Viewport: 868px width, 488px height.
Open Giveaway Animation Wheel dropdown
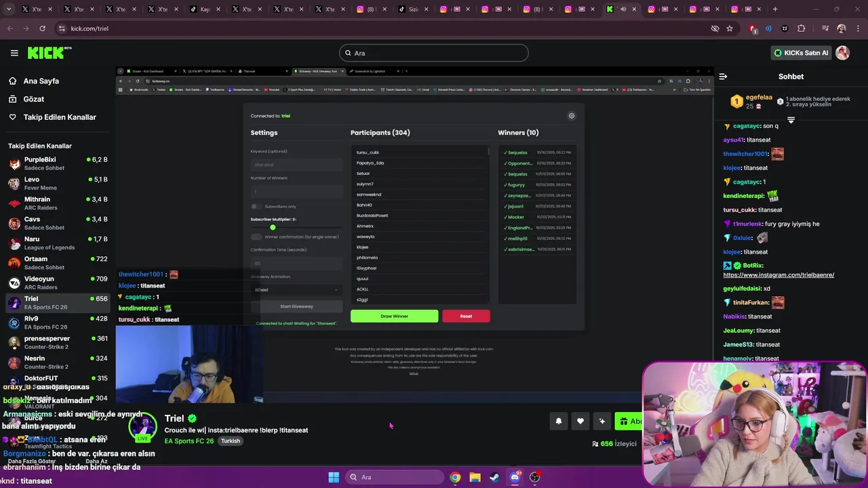click(x=296, y=289)
